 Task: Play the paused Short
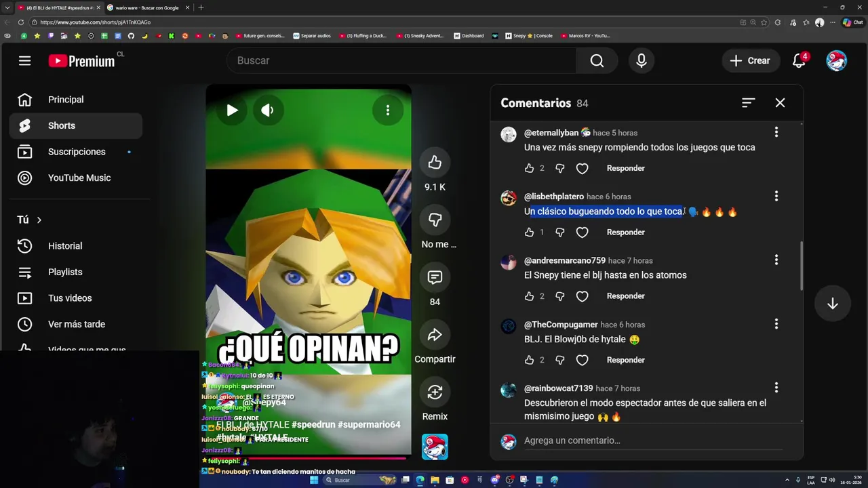pyautogui.click(x=232, y=110)
